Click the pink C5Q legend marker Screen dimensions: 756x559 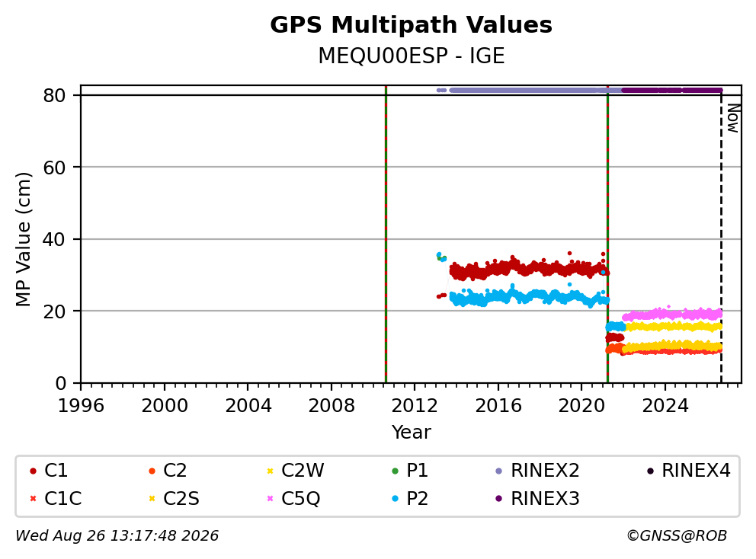coord(270,499)
